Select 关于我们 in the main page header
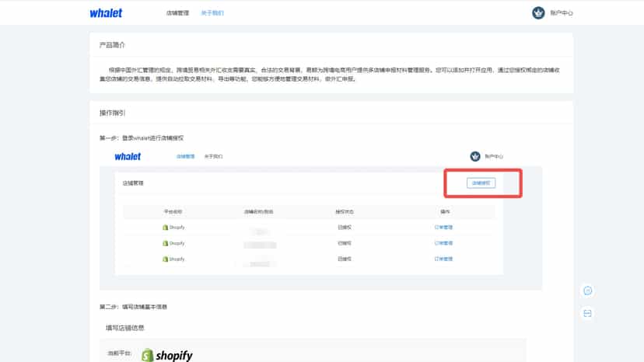The width and height of the screenshot is (644, 362). [x=212, y=13]
